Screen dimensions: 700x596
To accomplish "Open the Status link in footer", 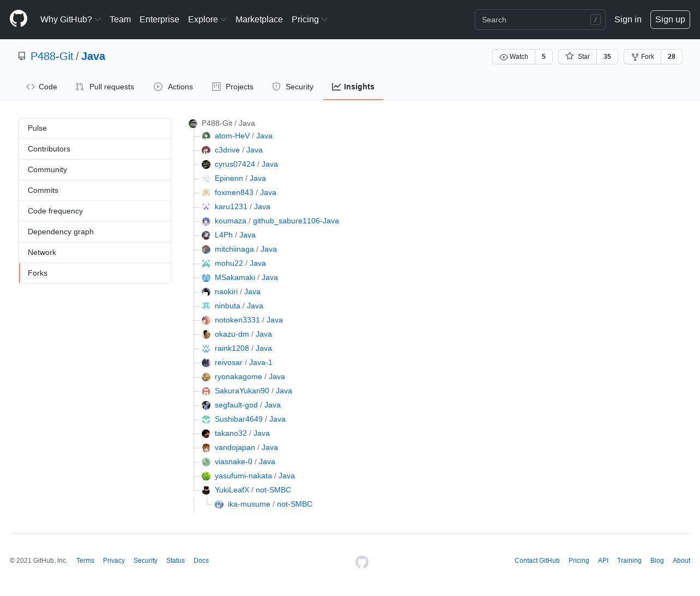I will [176, 561].
